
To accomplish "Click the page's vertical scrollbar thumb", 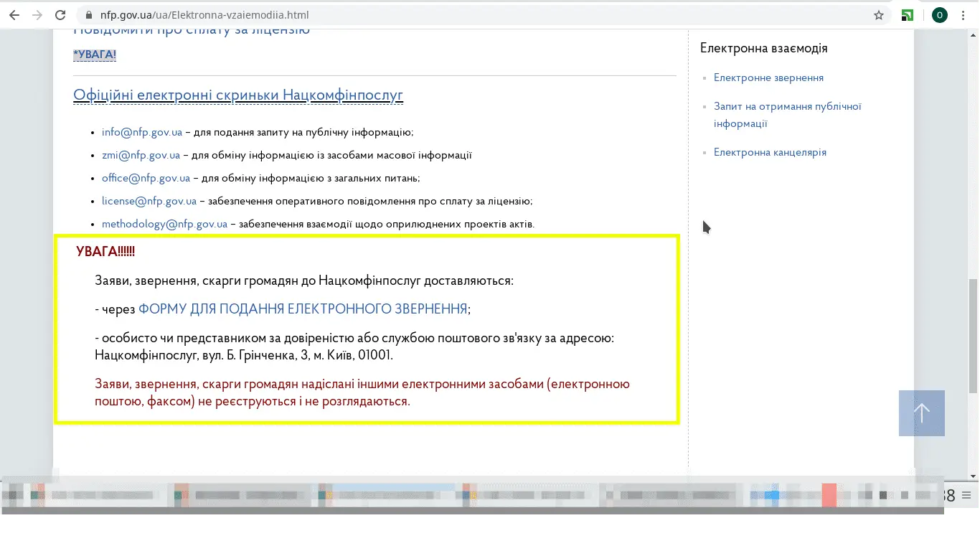I will 973,336.
